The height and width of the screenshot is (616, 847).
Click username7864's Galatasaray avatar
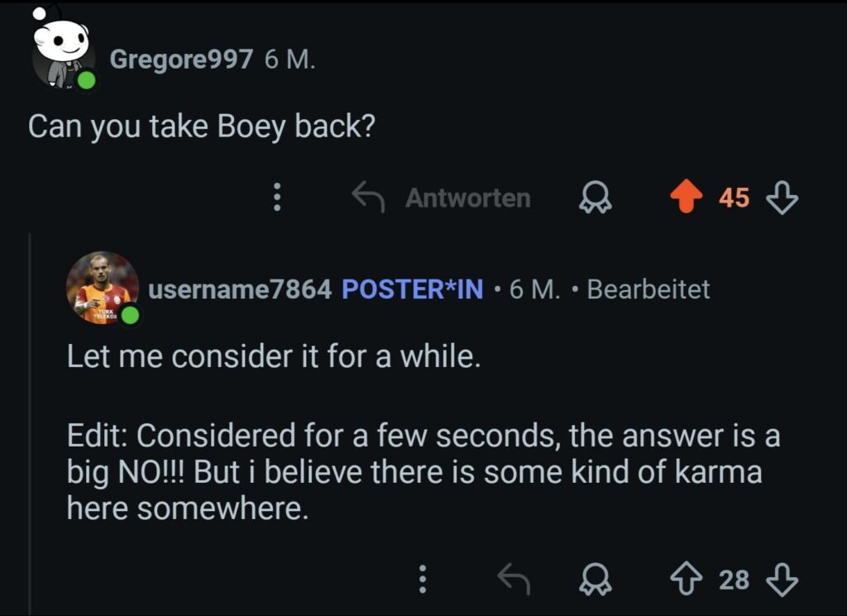(100, 286)
